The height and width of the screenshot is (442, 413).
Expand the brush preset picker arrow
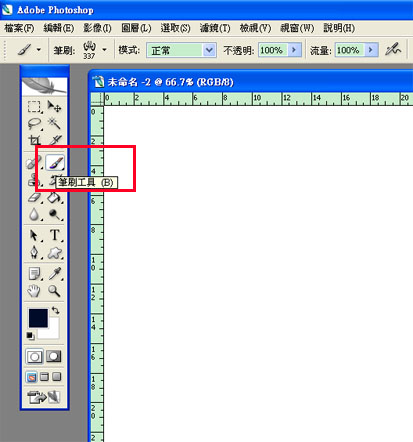(105, 50)
